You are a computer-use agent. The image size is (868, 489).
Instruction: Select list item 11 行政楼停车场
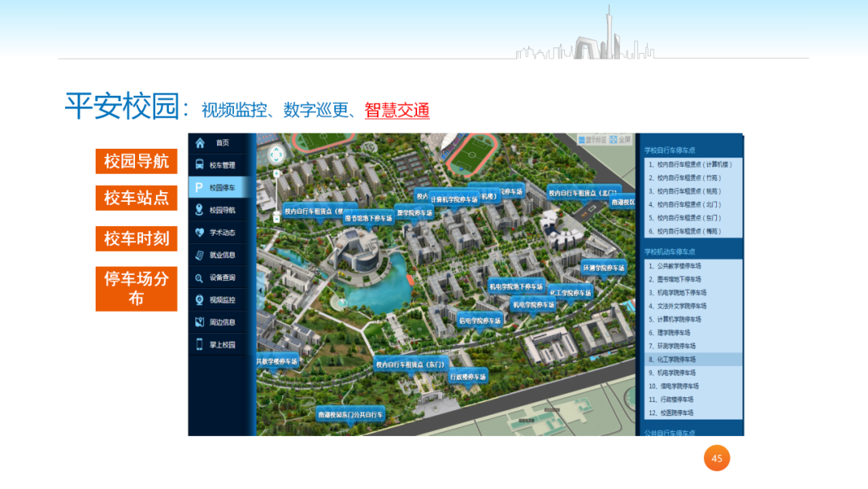pos(693,399)
